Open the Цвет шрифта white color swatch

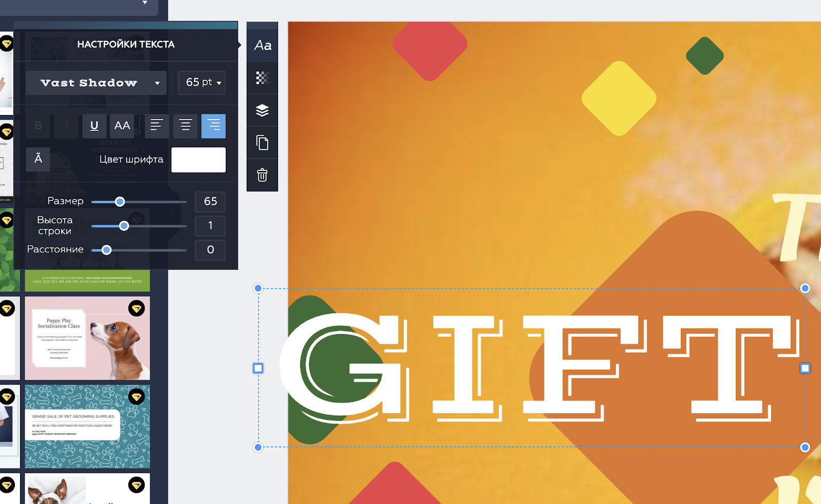pos(199,160)
